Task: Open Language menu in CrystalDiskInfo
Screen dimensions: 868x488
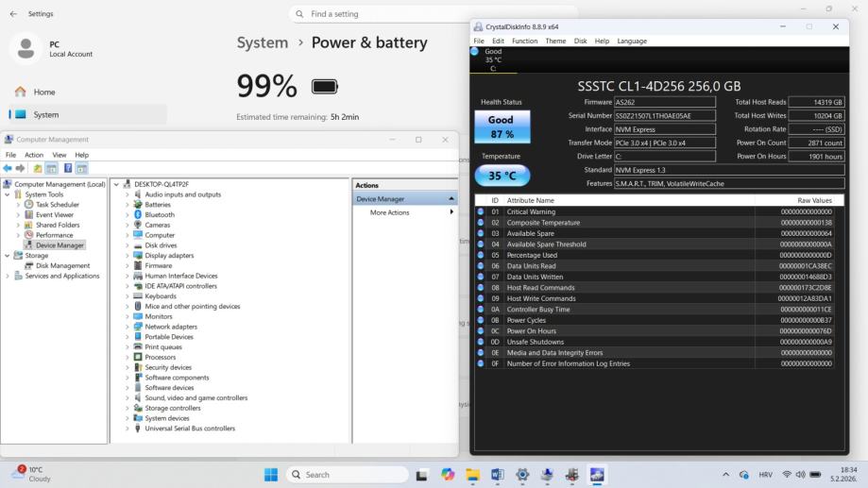Action: (632, 41)
